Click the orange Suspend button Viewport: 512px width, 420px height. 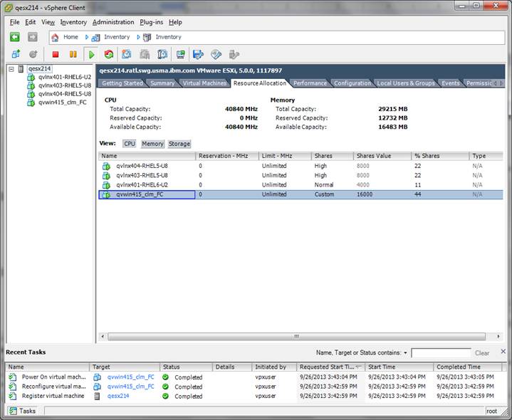[x=73, y=54]
